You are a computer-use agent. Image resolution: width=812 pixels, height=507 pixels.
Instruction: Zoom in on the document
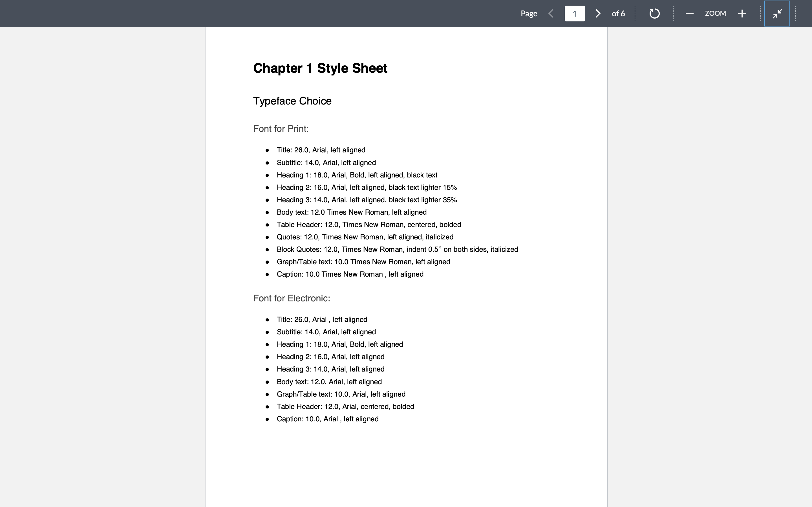[x=742, y=14]
